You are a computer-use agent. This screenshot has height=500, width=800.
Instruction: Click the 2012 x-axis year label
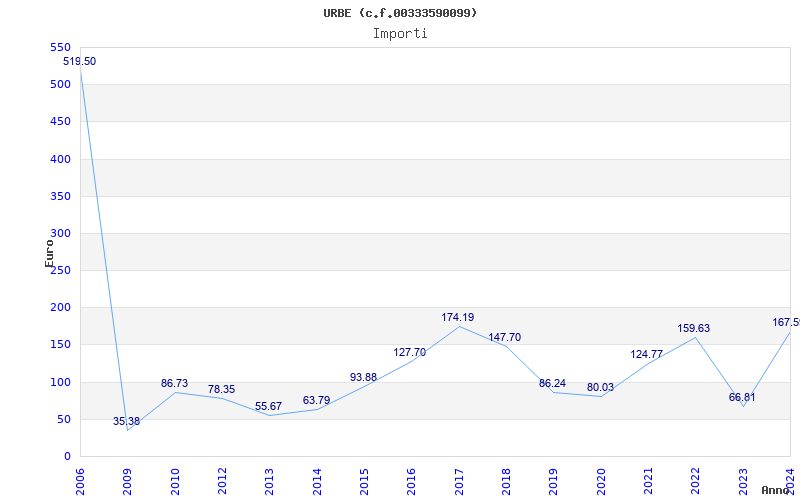pos(222,482)
